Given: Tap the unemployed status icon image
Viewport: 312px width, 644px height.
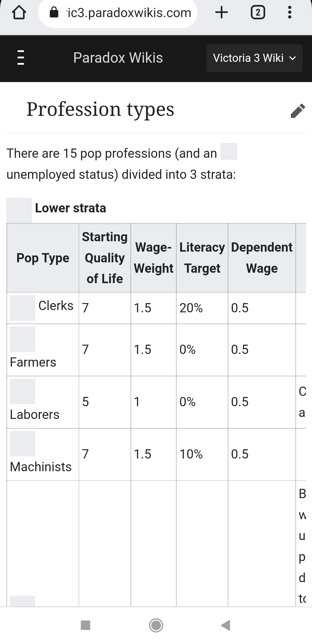Looking at the screenshot, I should point(229,151).
